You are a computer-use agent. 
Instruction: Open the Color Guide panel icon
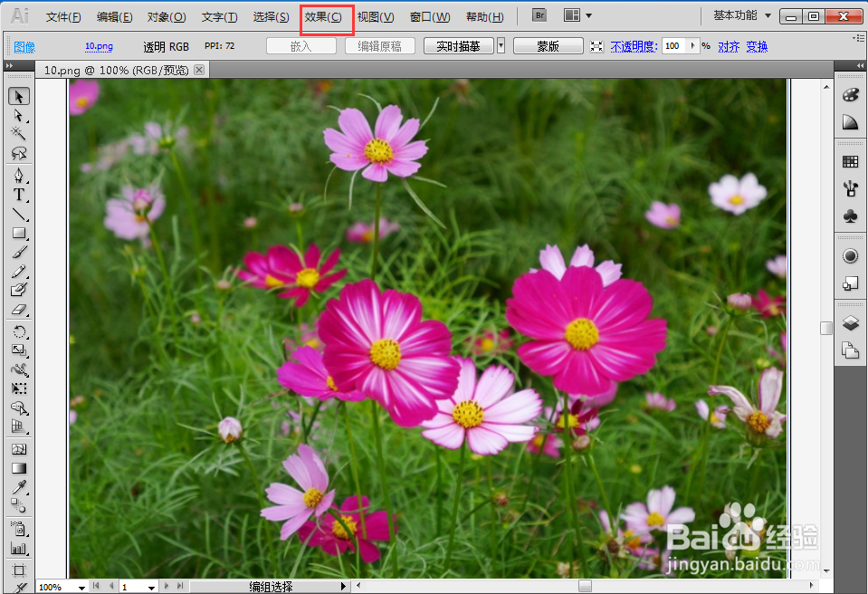[850, 122]
